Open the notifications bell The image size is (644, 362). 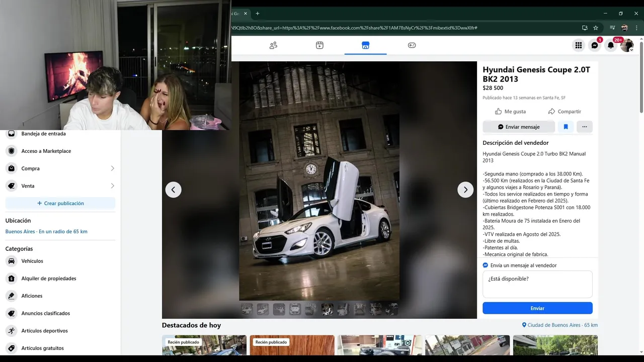tap(611, 45)
